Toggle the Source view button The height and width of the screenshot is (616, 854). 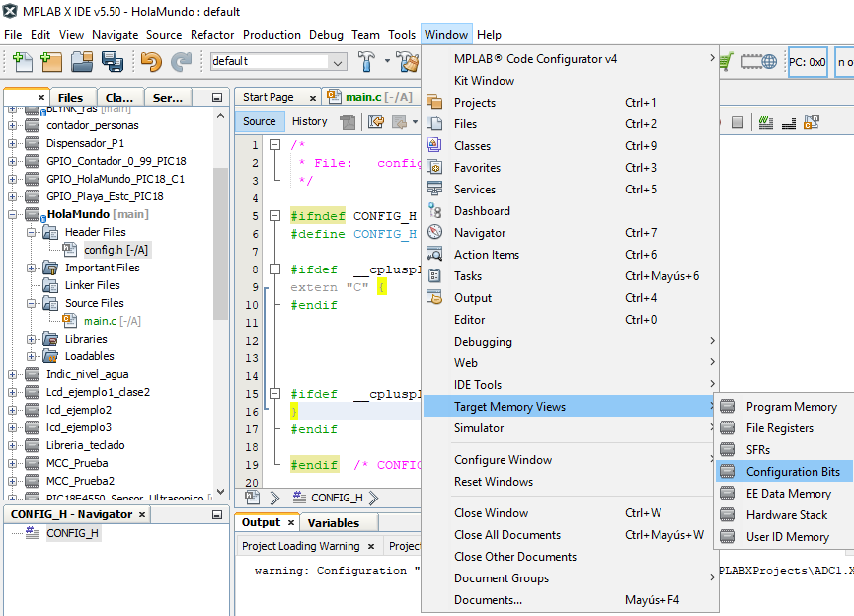coord(260,121)
